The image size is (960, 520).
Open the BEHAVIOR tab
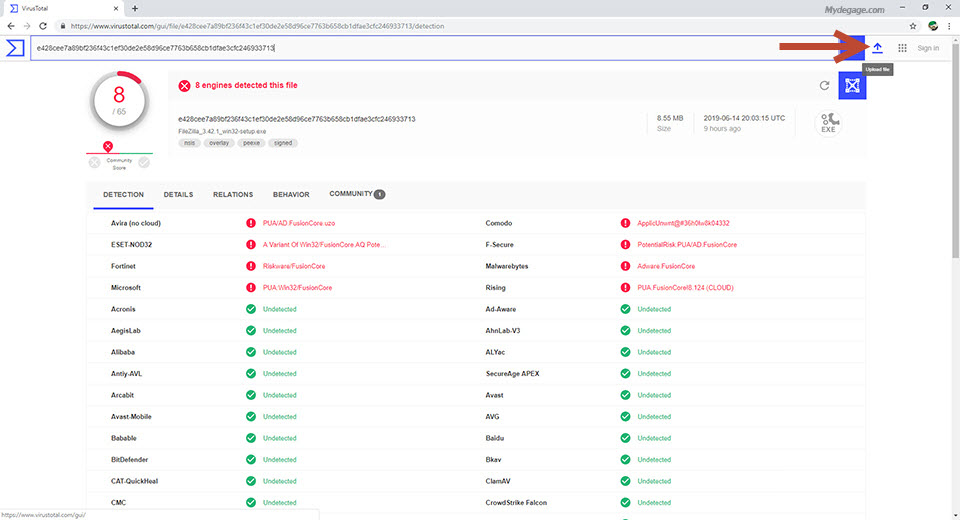point(291,194)
